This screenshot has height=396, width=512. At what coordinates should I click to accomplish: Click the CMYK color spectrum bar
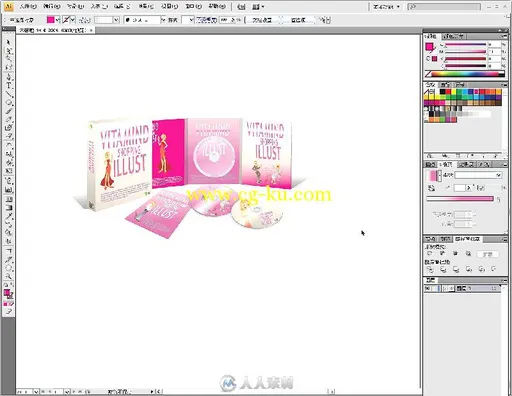point(468,74)
